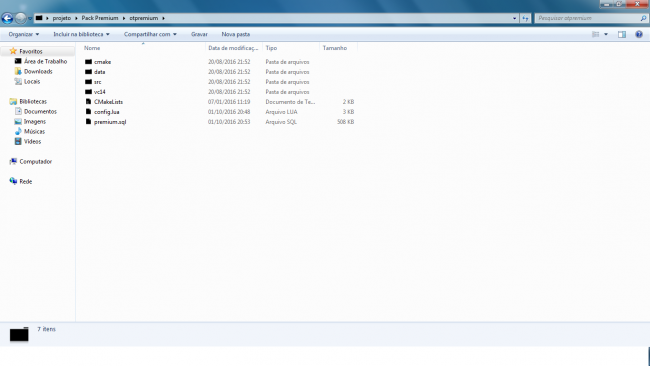The width and height of the screenshot is (650, 366).
Task: Select the premium.sql file
Action: [110, 122]
